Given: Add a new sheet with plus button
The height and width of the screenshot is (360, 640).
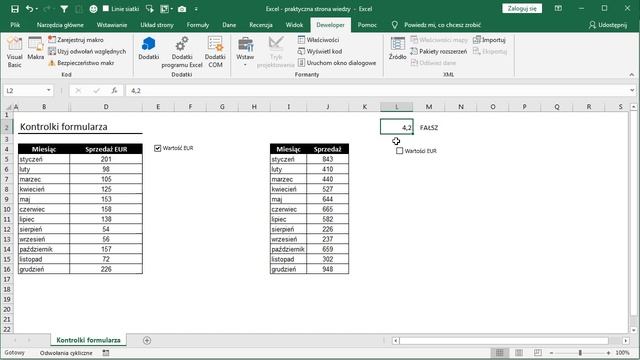Looking at the screenshot, I should (x=147, y=340).
